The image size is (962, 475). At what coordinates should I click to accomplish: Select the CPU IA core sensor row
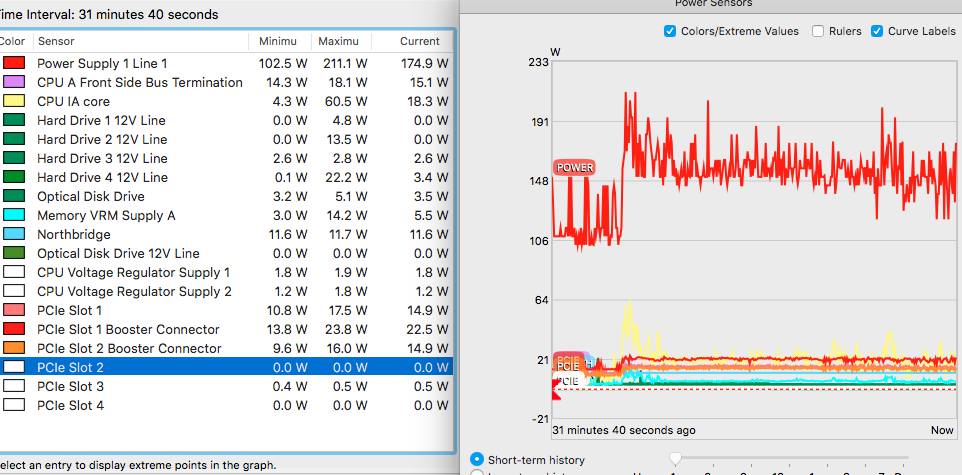(x=226, y=101)
